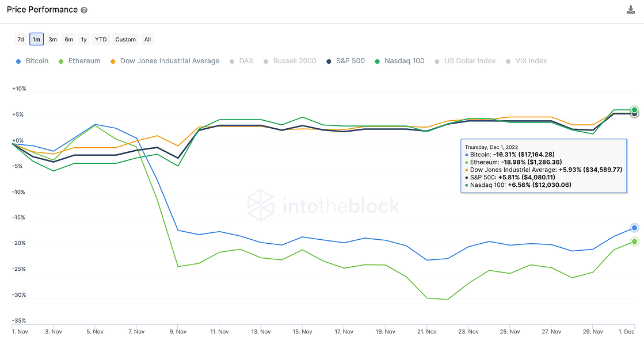
Task: Click the download chart icon
Action: tap(630, 10)
